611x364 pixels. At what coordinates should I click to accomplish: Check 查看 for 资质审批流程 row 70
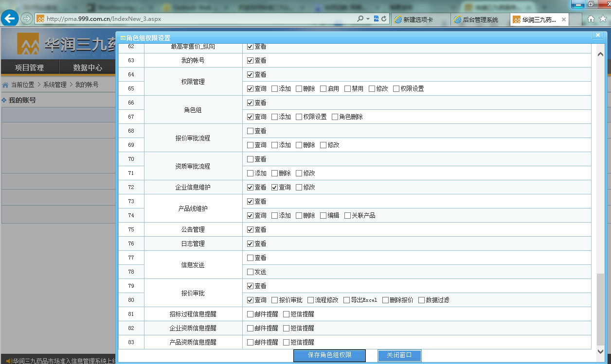click(250, 159)
